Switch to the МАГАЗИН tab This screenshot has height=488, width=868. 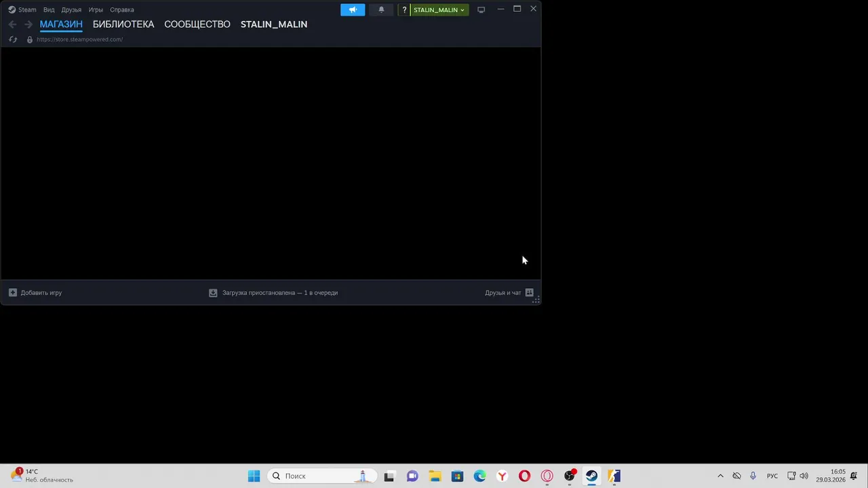click(61, 24)
